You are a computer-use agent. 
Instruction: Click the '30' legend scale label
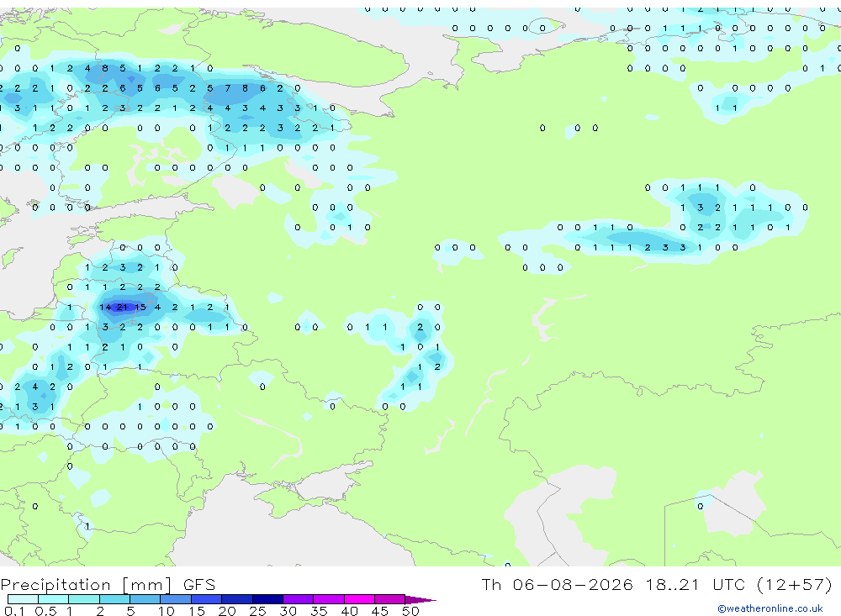288,611
